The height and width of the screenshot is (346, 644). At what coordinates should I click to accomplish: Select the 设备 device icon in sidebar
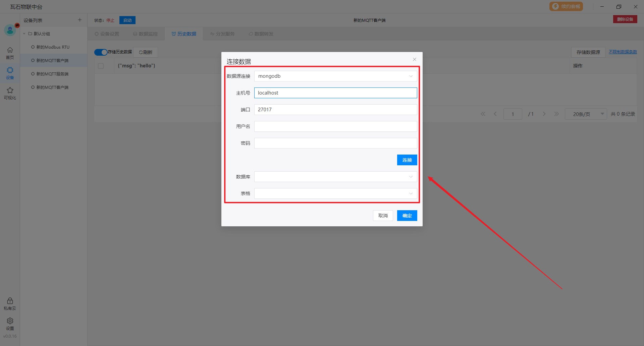click(x=10, y=73)
